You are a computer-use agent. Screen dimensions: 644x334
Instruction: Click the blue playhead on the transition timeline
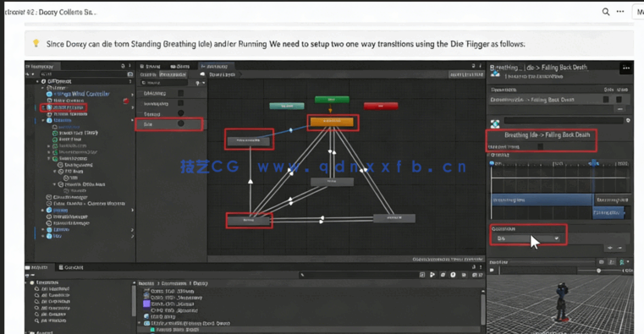point(593,163)
